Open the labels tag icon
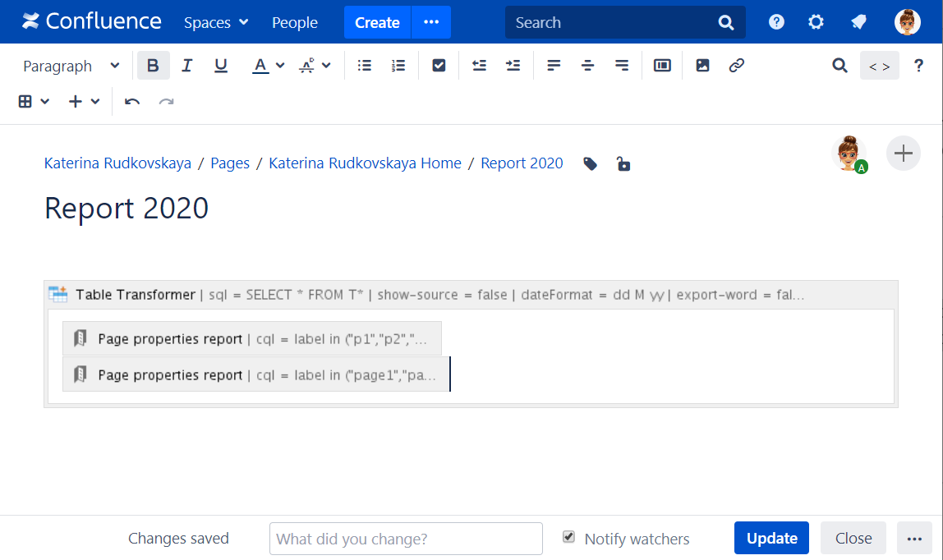Viewport: 943px width, 560px height. 590,164
